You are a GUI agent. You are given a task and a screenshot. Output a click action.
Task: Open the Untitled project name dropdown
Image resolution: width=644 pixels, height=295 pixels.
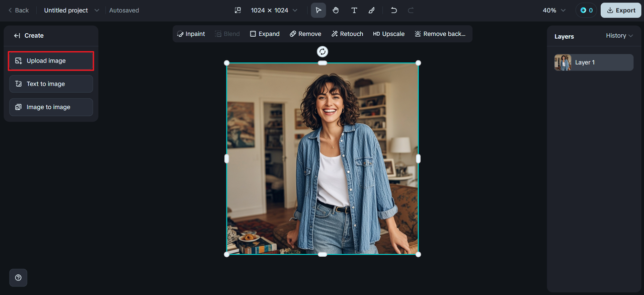pyautogui.click(x=71, y=10)
